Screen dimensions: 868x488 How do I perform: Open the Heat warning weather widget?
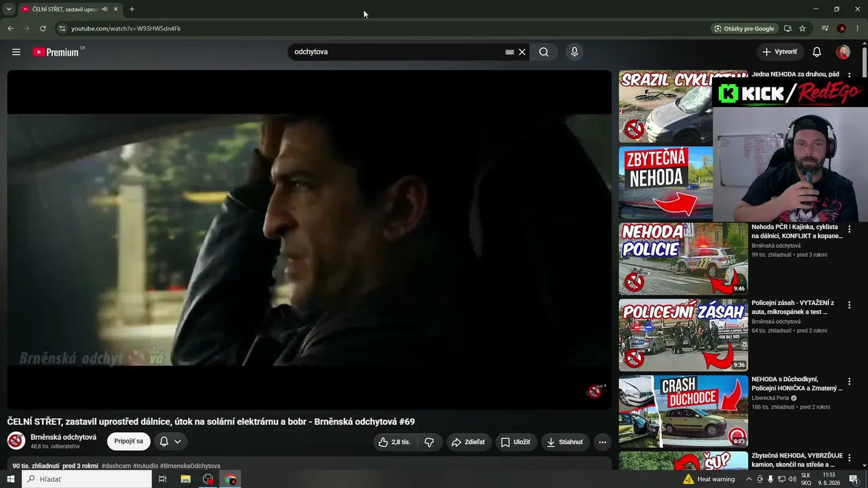(x=709, y=479)
